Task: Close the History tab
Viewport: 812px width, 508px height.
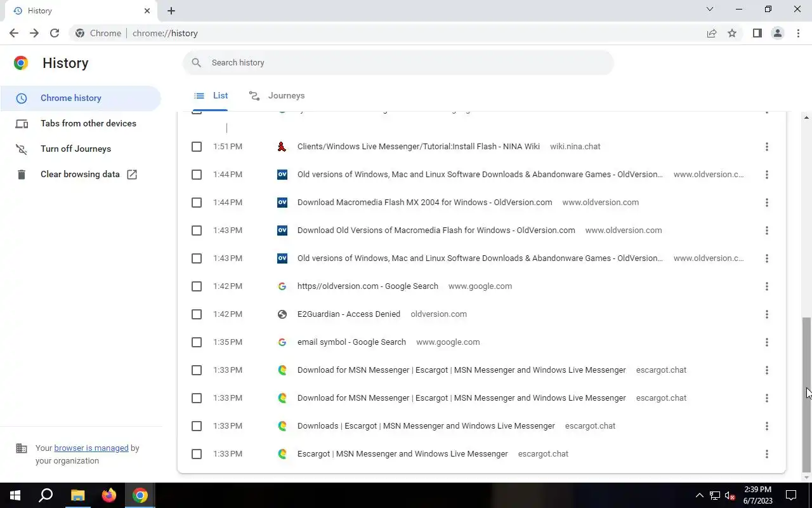Action: [147, 11]
